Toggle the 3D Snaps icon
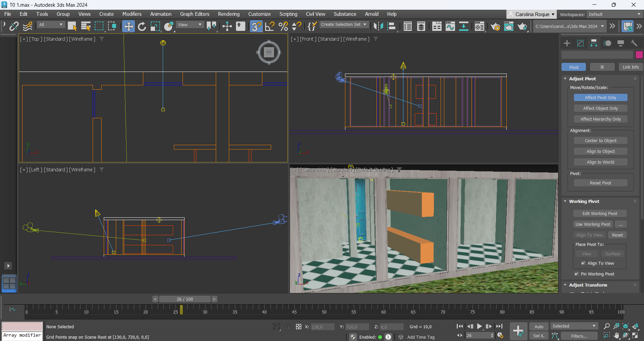 tap(256, 26)
